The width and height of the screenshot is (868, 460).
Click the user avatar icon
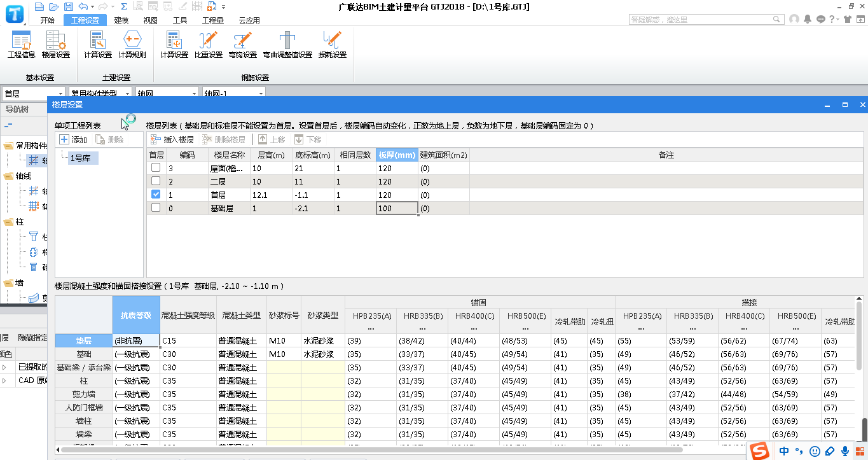tap(794, 19)
